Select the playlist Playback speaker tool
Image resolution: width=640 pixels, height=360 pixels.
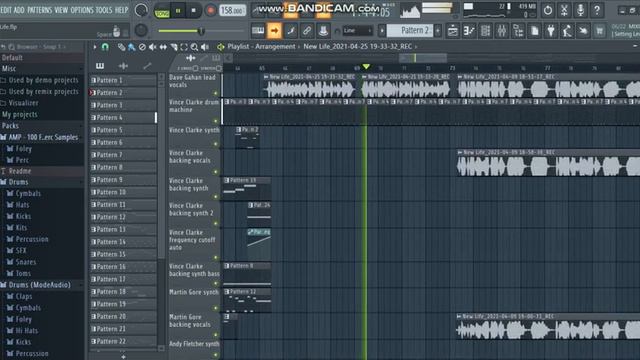pyautogui.click(x=205, y=47)
